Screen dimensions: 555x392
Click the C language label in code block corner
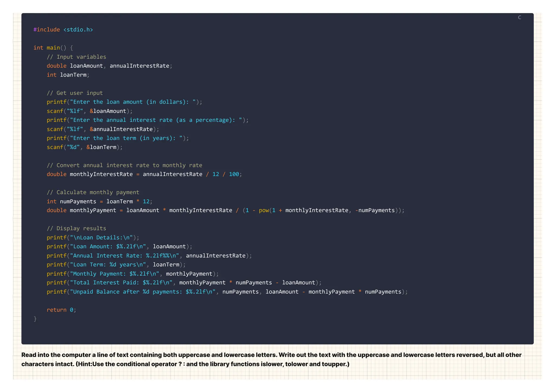click(x=519, y=17)
